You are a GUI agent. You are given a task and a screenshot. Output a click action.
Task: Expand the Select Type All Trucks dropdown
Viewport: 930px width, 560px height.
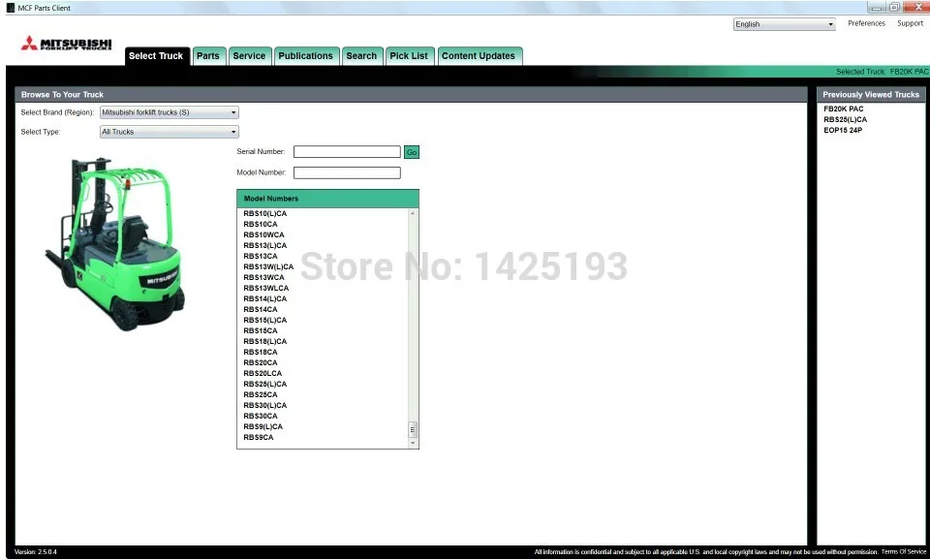(169, 132)
